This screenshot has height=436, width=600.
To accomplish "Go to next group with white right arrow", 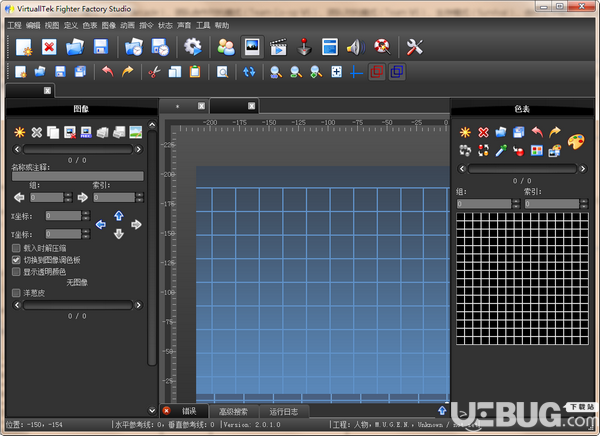I will 83,197.
